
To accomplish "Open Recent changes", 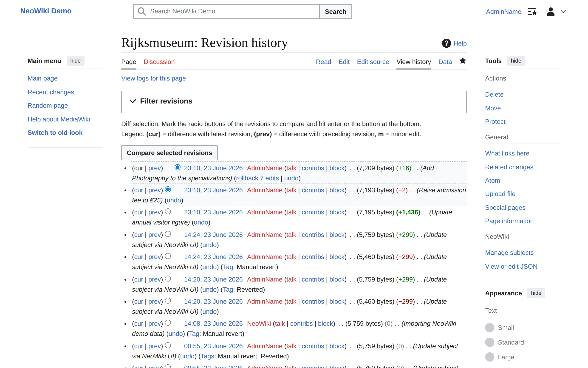I will pyautogui.click(x=51, y=92).
